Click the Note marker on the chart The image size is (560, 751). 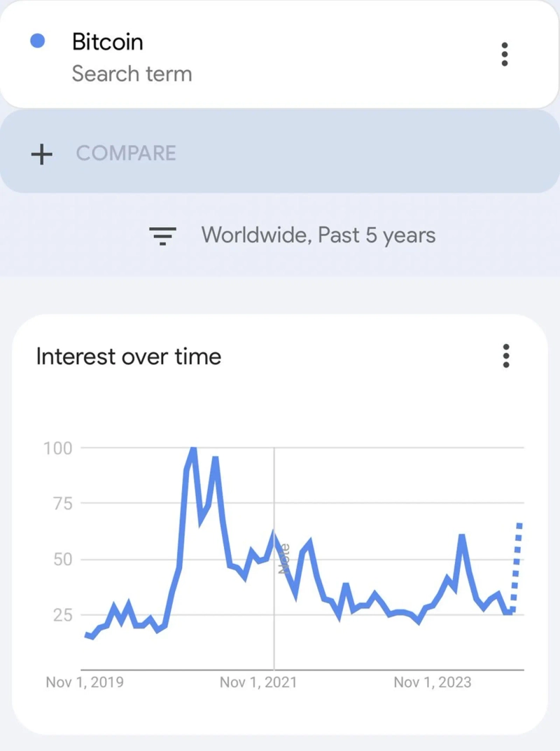coord(283,561)
